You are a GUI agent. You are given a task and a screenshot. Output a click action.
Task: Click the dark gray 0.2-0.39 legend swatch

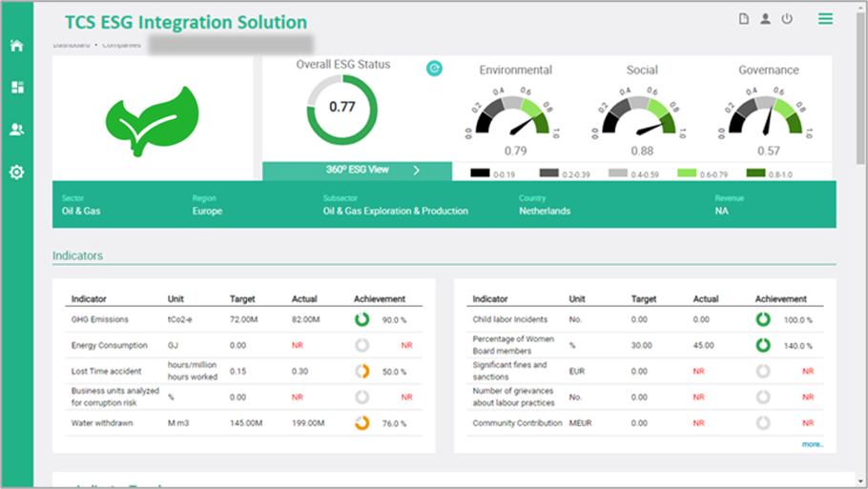(549, 173)
